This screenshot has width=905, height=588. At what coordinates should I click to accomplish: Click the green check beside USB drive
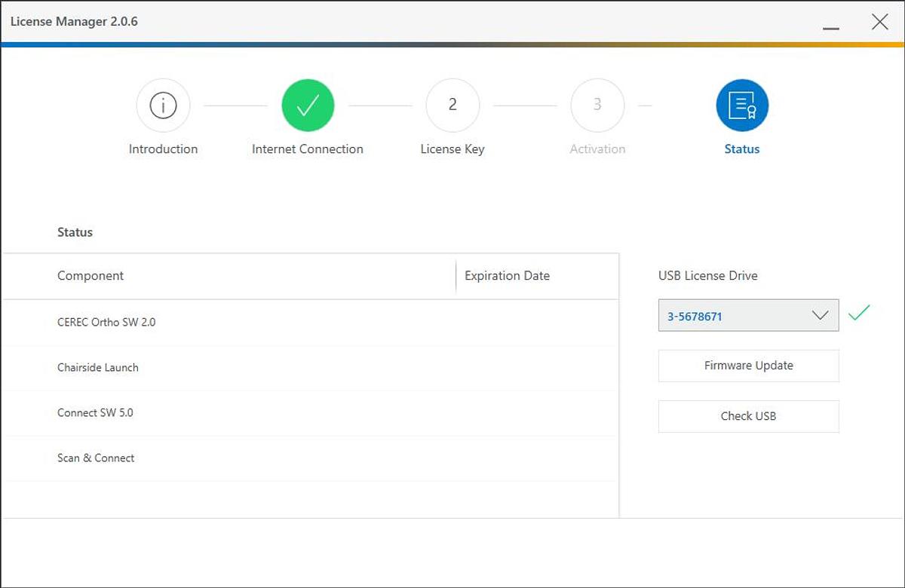pos(859,312)
